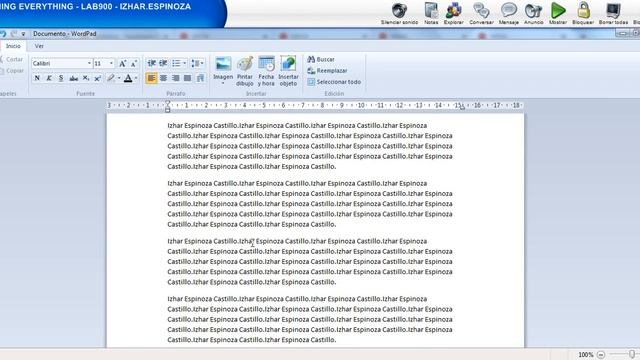Insert a Paint drawing (Pintar dibujo)

(245, 71)
